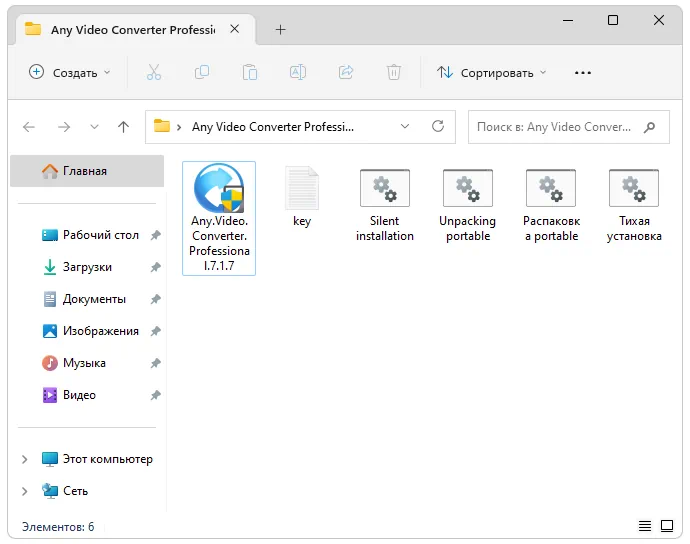Viewport: 690px width, 544px height.
Task: Select the Unpacking portable batch file
Action: pyautogui.click(x=468, y=206)
